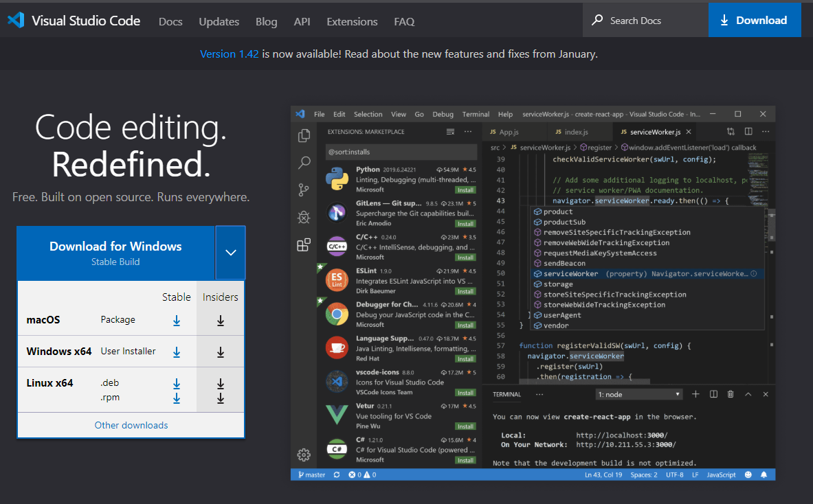Click the clear extensions list icon in Marketplace
This screenshot has width=813, height=504.
pyautogui.click(x=451, y=132)
